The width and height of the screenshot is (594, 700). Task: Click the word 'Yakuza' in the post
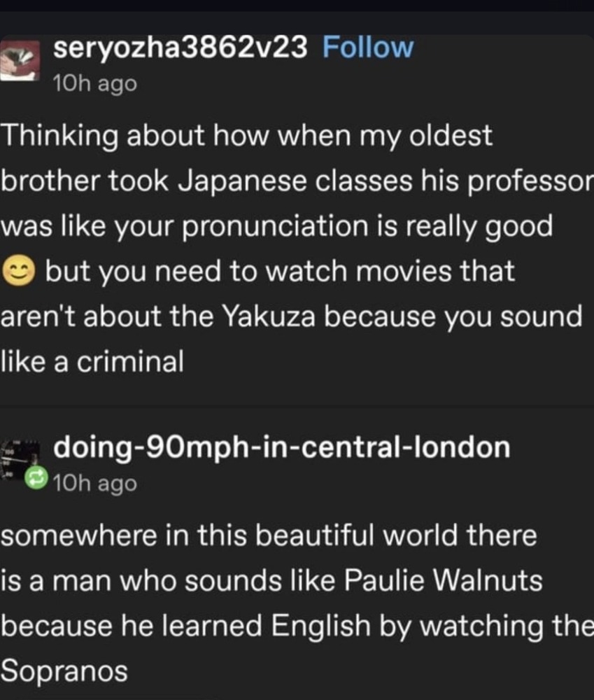269,316
